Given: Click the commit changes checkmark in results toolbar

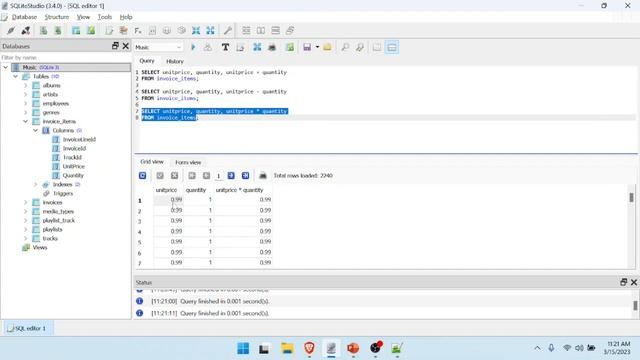Looking at the screenshot, I should tap(160, 176).
